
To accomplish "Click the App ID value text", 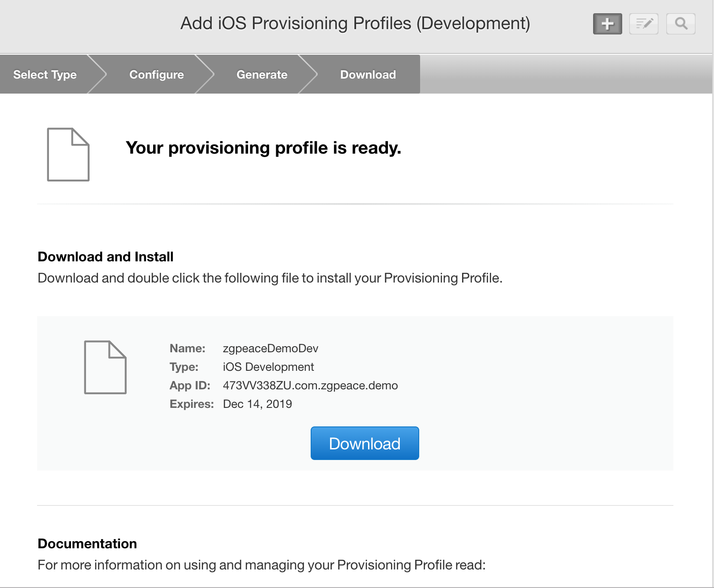I will pos(310,385).
